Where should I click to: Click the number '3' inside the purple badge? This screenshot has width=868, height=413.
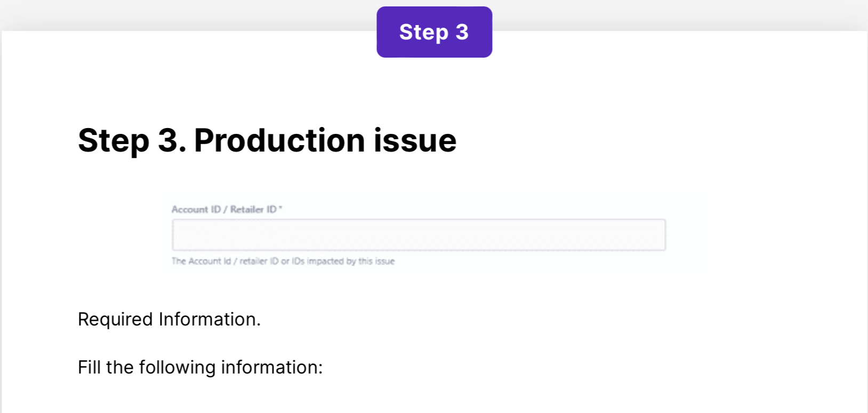click(x=462, y=32)
